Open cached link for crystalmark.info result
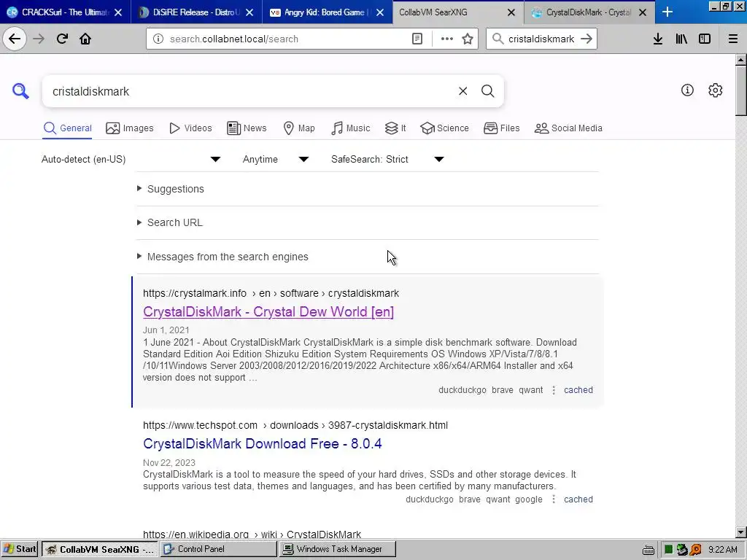747x560 pixels. 578,389
